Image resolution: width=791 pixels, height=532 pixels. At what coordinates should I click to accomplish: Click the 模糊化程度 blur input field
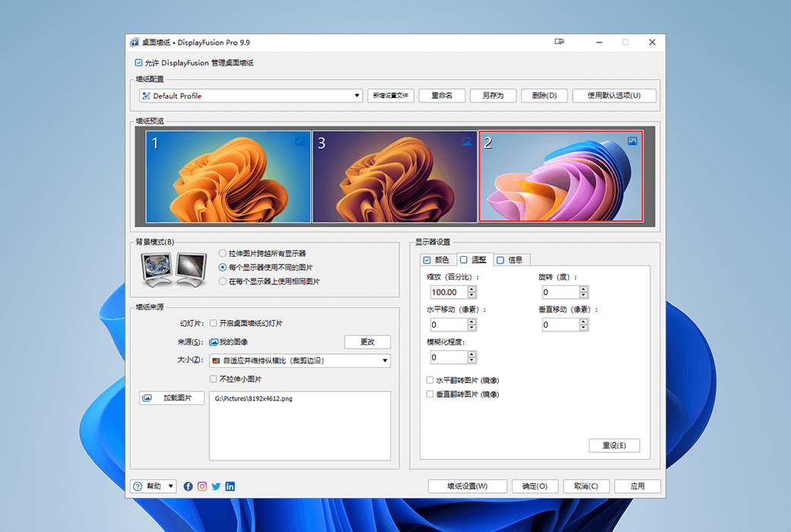coord(449,357)
